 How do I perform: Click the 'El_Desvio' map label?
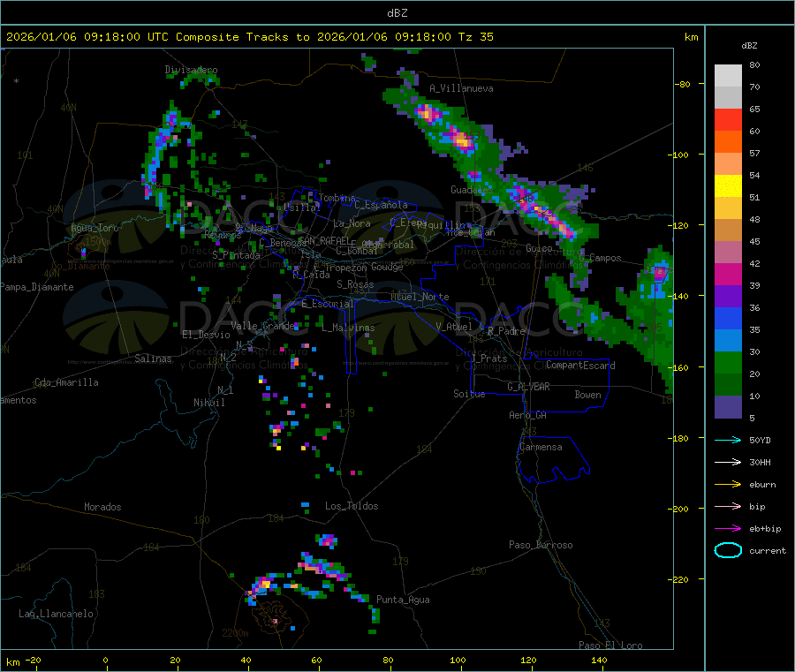206,335
